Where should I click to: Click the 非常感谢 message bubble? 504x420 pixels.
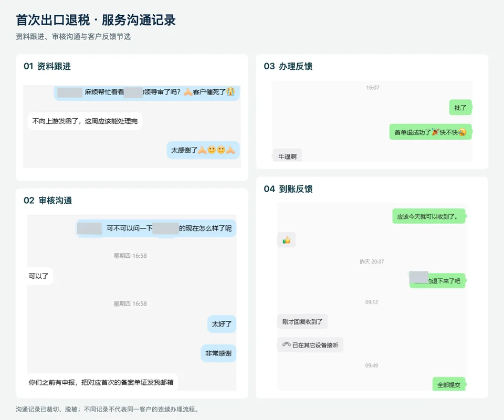point(218,353)
